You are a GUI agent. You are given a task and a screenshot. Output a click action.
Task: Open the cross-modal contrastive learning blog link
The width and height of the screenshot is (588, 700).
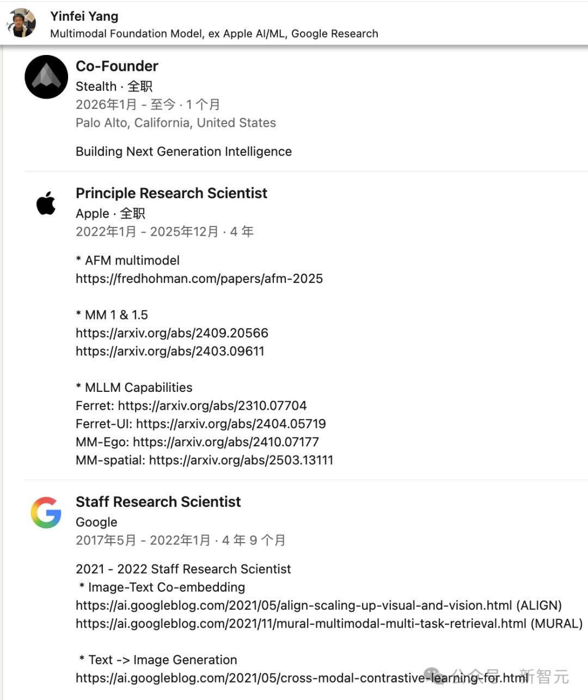[x=302, y=678]
